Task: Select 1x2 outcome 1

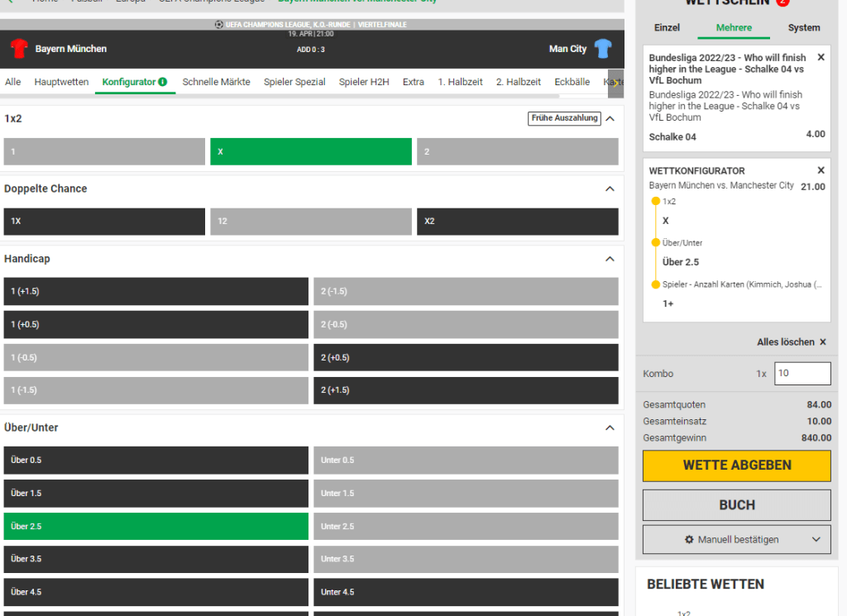Action: click(104, 151)
